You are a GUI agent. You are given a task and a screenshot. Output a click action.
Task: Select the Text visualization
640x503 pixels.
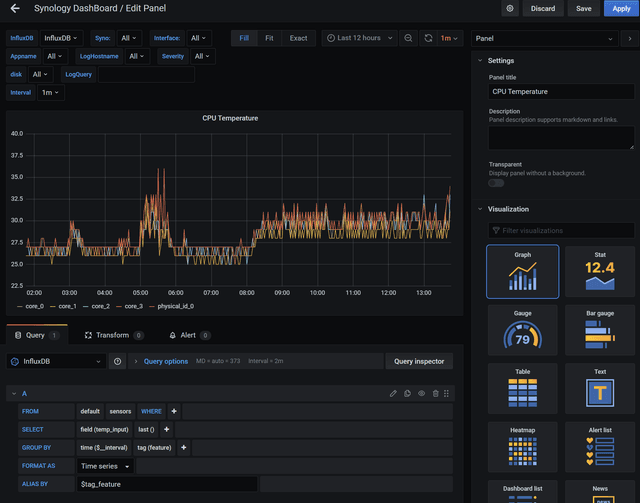(600, 388)
